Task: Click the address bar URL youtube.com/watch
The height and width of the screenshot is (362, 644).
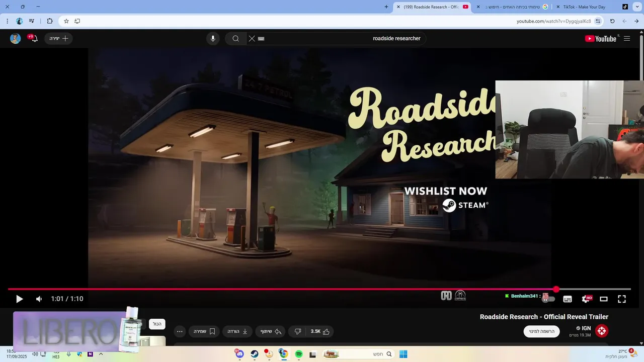Action: coord(553,21)
